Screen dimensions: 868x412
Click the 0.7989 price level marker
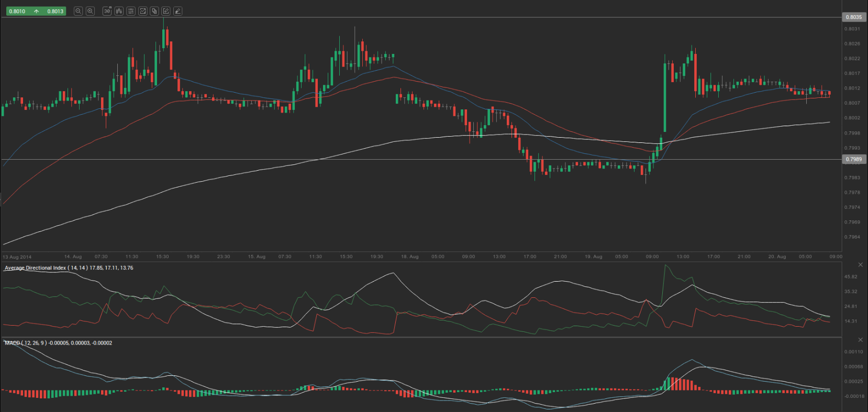853,159
